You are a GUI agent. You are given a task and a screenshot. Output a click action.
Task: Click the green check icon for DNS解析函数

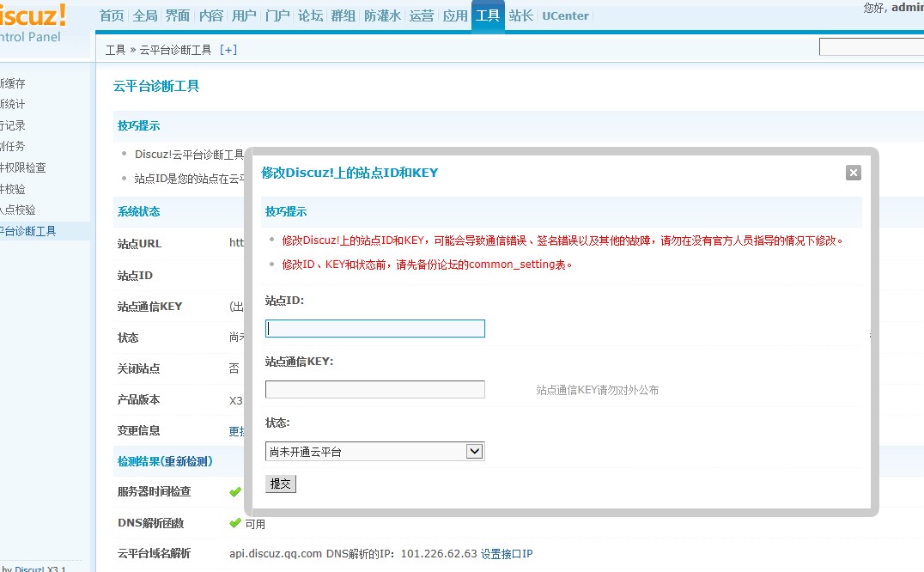point(235,523)
